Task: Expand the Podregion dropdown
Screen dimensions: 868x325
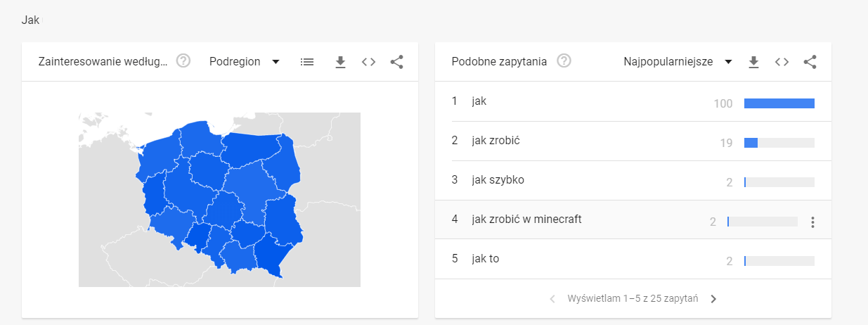Action: point(245,62)
